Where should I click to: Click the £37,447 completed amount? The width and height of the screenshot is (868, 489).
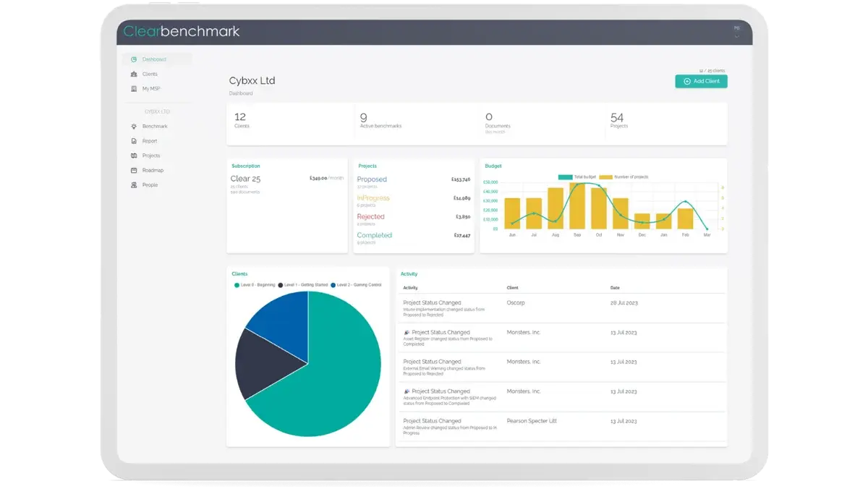click(x=462, y=235)
